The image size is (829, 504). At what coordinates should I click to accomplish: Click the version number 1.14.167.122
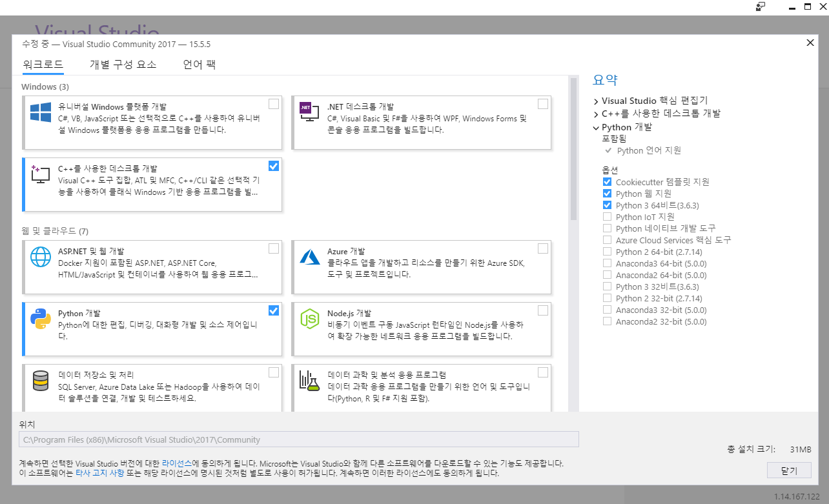(797, 496)
